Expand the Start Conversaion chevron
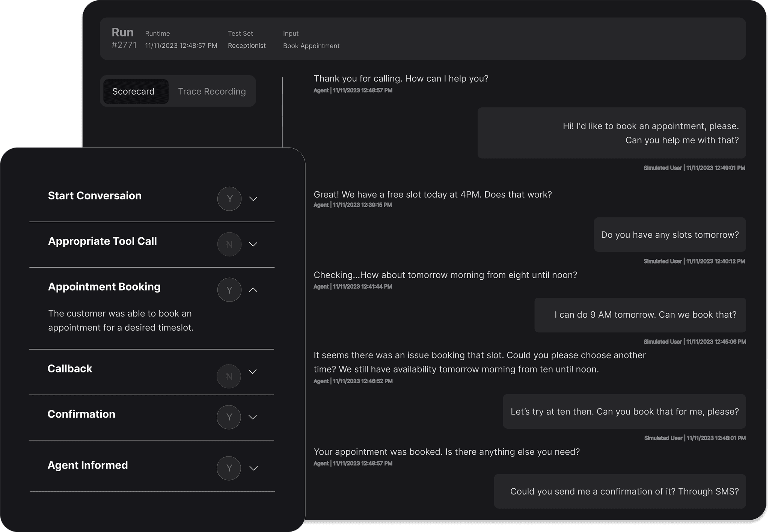 (x=253, y=199)
